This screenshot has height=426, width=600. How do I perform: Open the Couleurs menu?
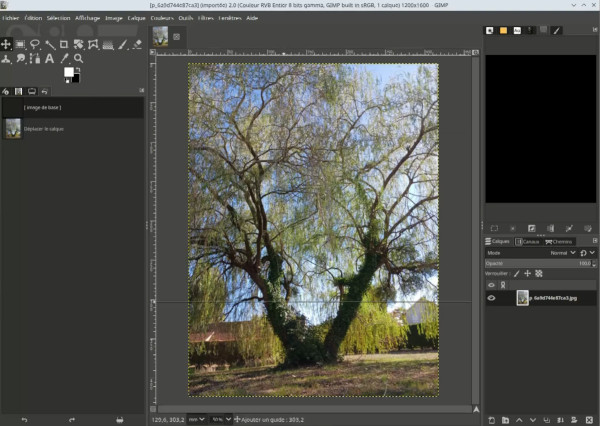tap(162, 18)
